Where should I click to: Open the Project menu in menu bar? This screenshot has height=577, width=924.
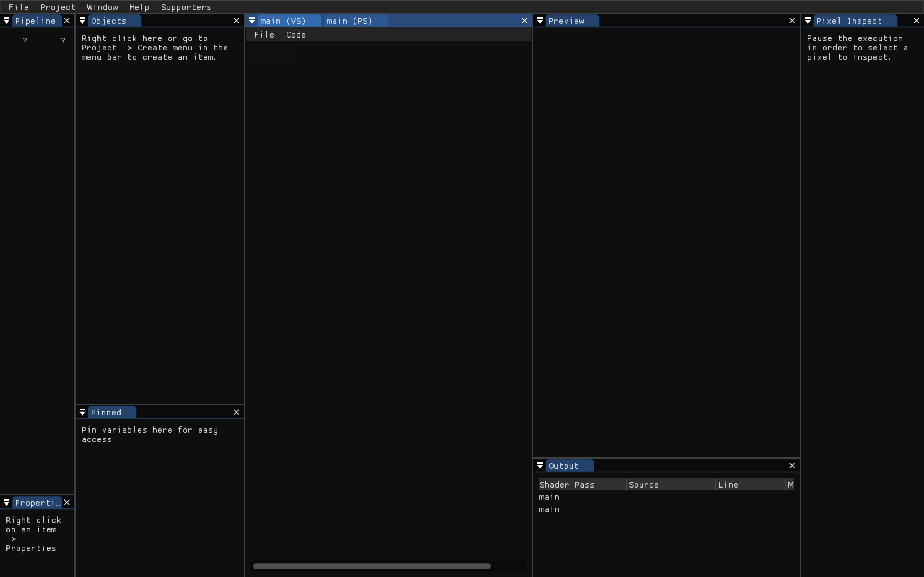[58, 7]
